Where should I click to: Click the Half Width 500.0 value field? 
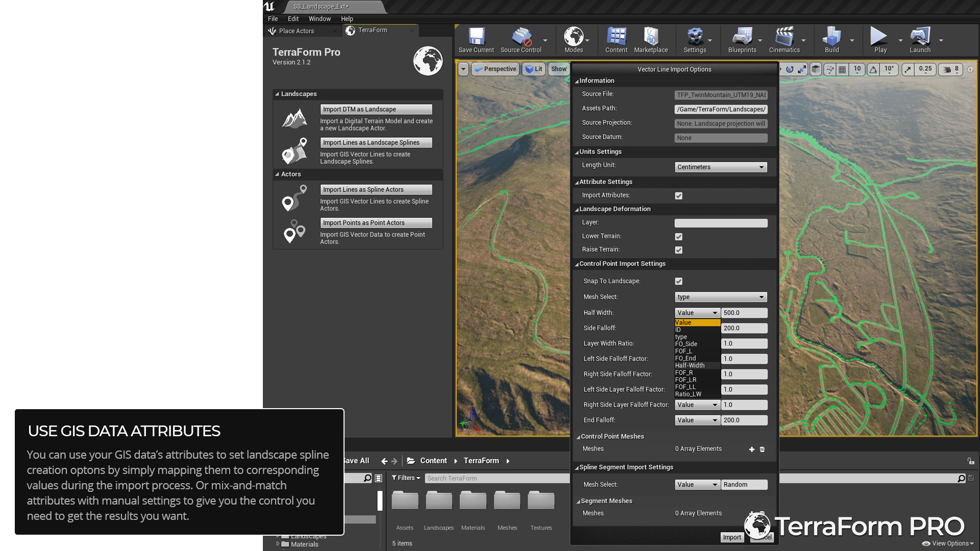(x=744, y=313)
